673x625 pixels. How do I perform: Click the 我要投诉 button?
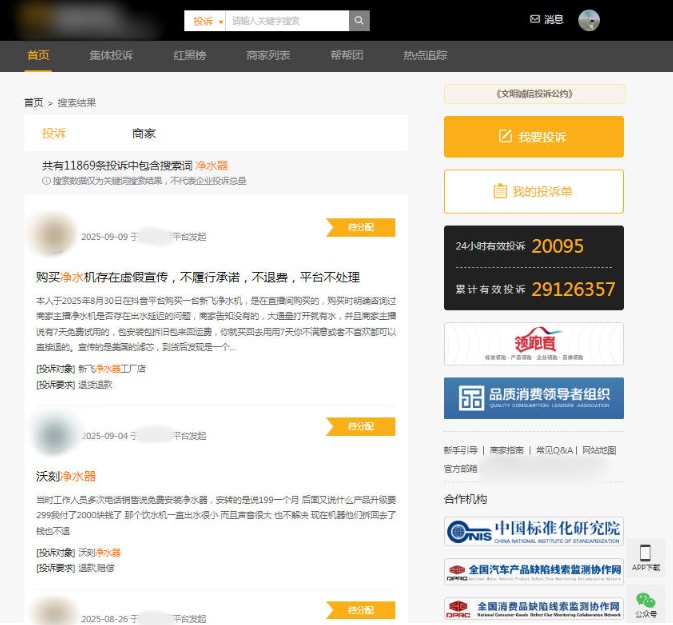(x=534, y=137)
